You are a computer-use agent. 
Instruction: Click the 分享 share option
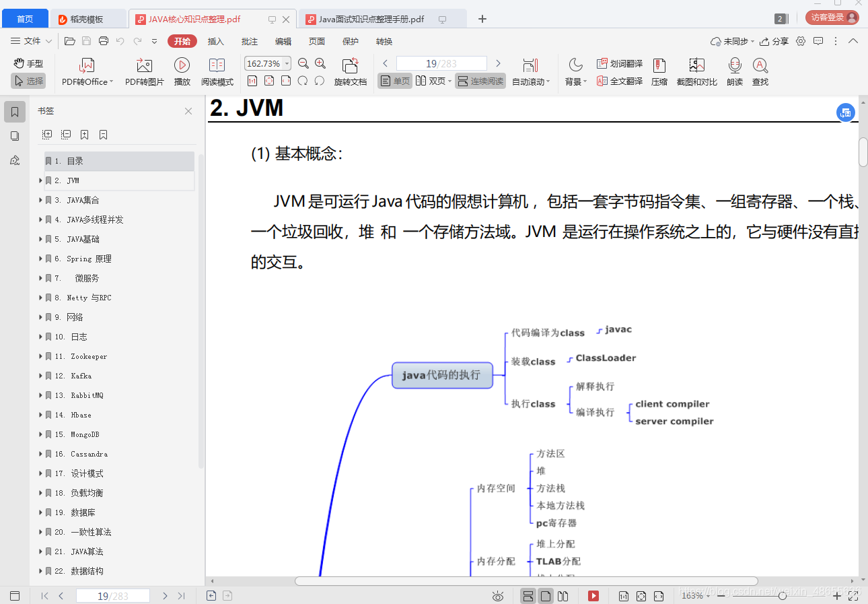tap(775, 41)
